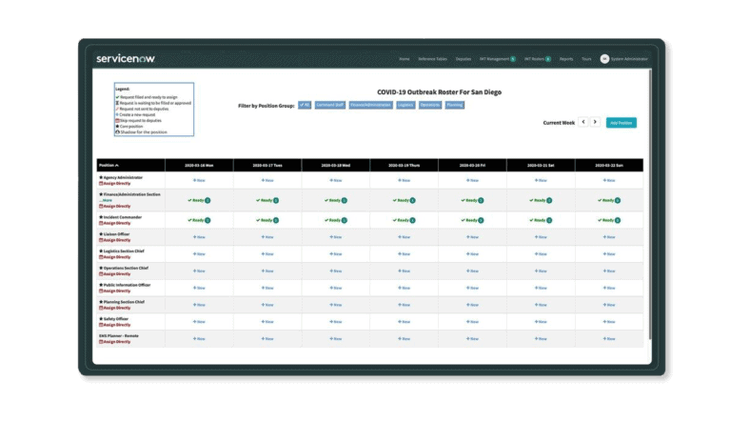The width and height of the screenshot is (750, 422).
Task: Expand More under Finance/Administration Section
Action: pyautogui.click(x=106, y=200)
